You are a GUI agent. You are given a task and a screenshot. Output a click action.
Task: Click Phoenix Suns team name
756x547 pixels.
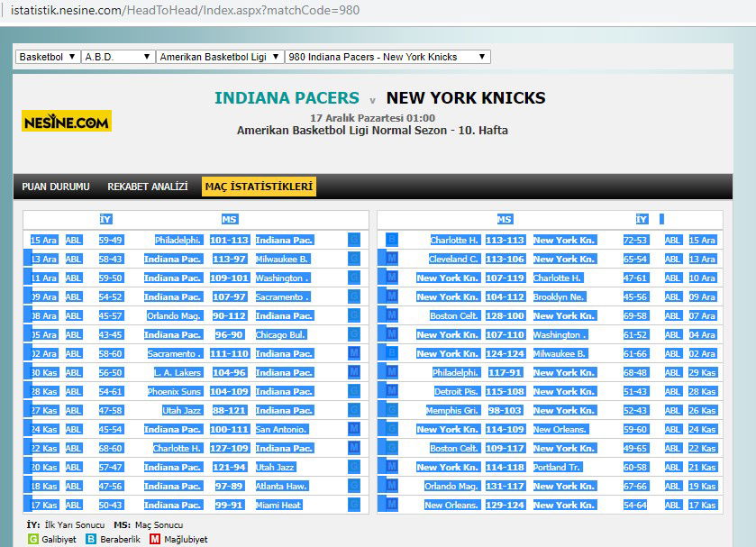pos(175,391)
